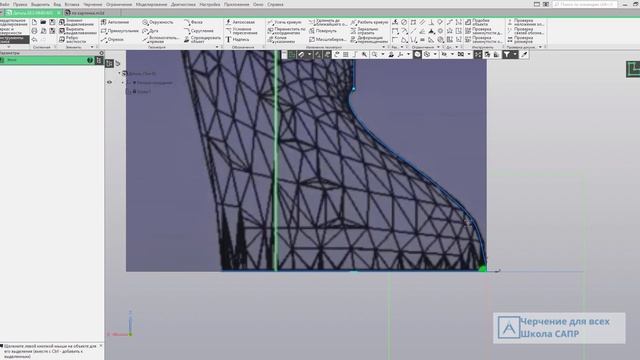Click the funnel filter icon in view toolbar

(507, 54)
